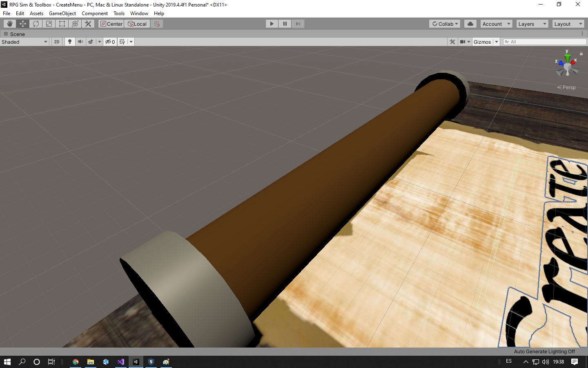588x368 pixels.
Task: Click the scene gizmo center cube
Action: 567,67
